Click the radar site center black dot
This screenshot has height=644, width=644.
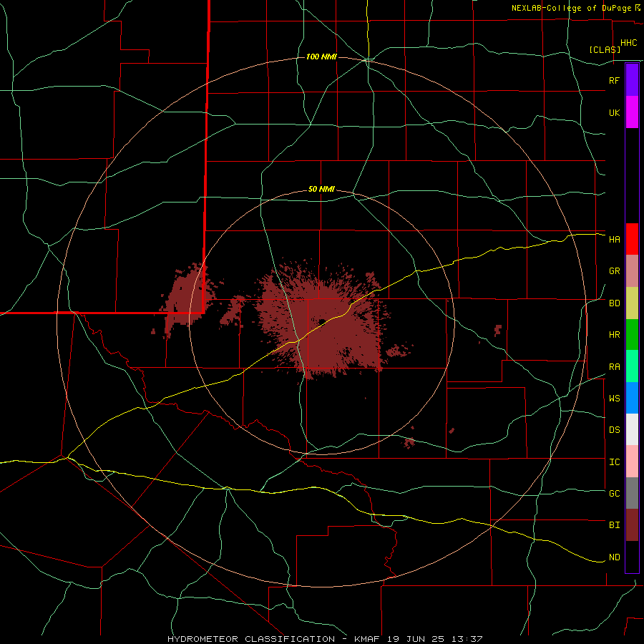[x=322, y=321]
